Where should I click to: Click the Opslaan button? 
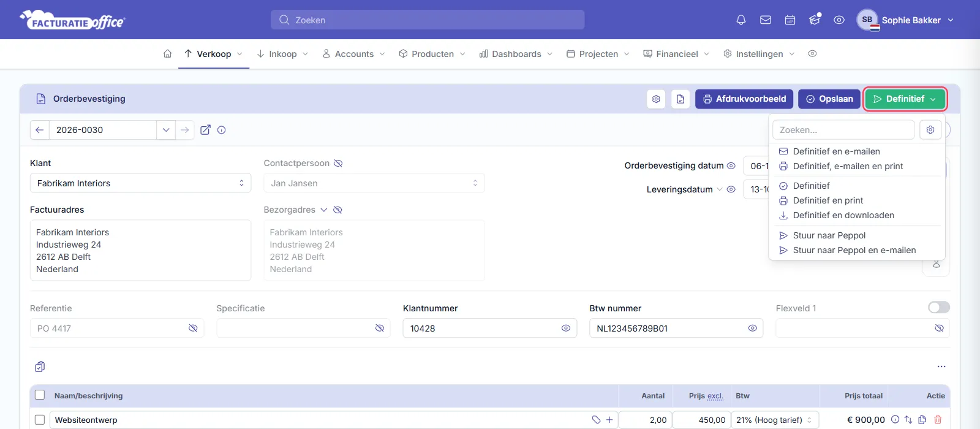829,99
